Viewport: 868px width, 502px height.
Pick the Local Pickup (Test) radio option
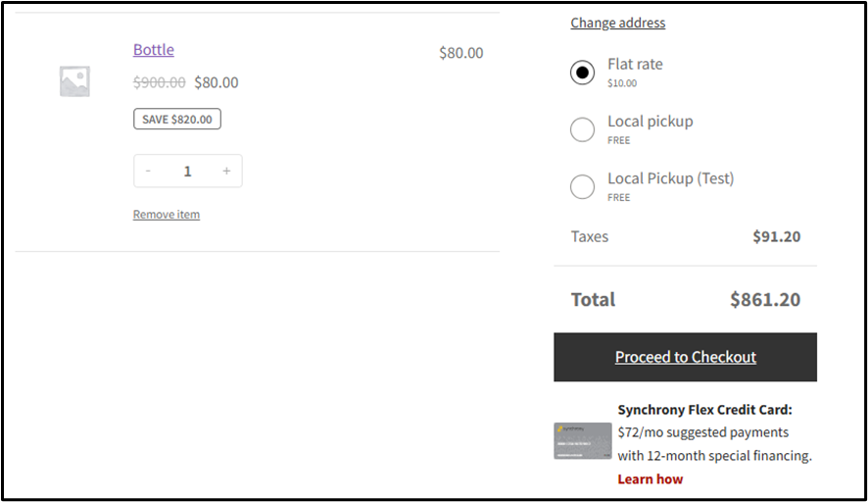pos(582,186)
